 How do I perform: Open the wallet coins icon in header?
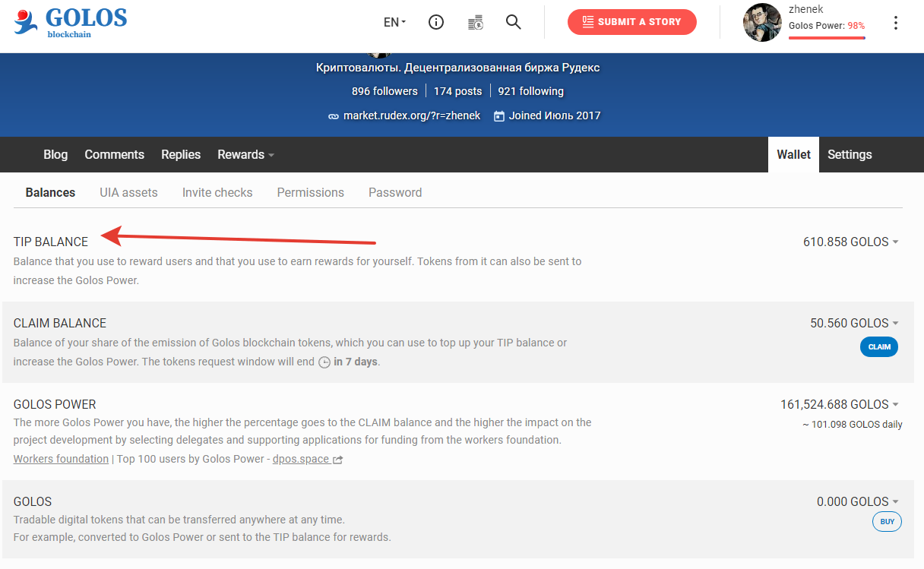pos(476,22)
